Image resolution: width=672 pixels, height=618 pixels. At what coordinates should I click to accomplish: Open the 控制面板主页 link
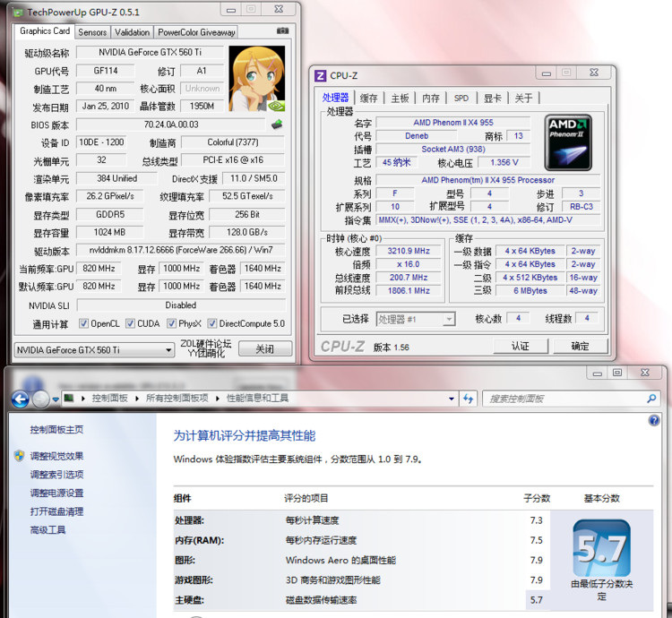tap(56, 430)
